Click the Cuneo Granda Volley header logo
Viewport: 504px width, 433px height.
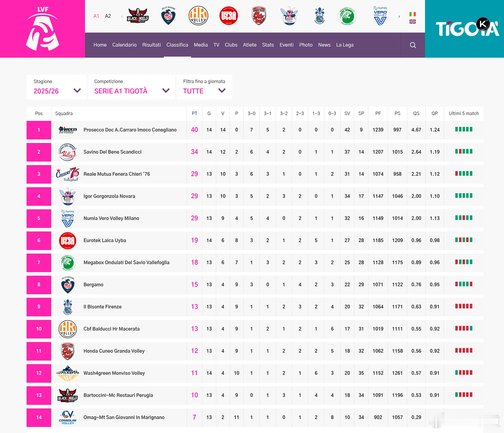coord(259,16)
